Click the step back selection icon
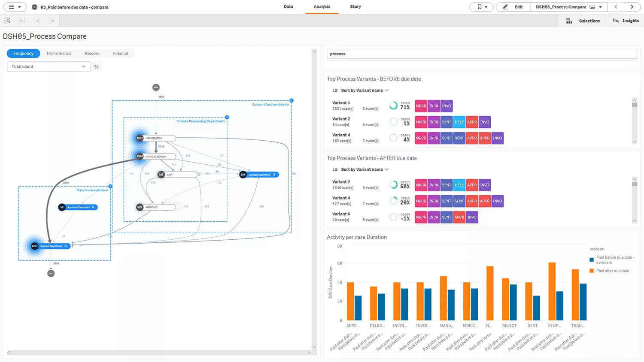Screen dimensions: 644x362 point(22,21)
